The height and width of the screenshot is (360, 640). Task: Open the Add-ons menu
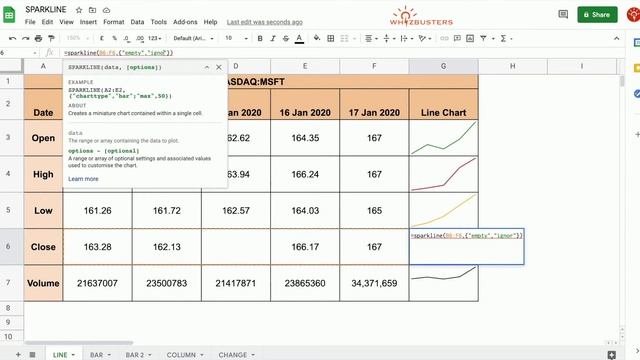click(185, 22)
